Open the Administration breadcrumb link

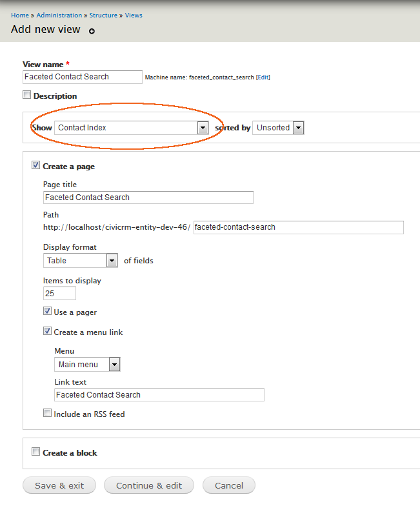59,15
